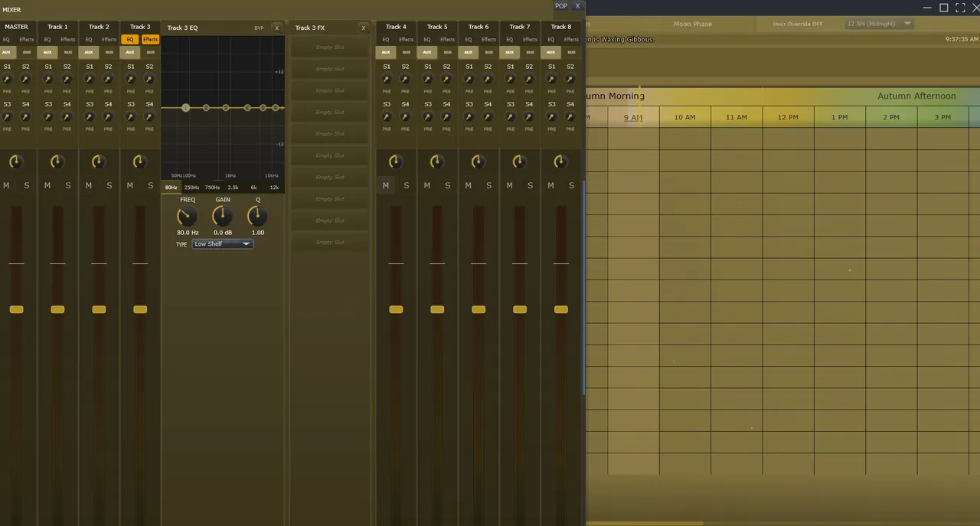Click the Q knob in Track 3 EQ
980x526 pixels.
point(257,217)
